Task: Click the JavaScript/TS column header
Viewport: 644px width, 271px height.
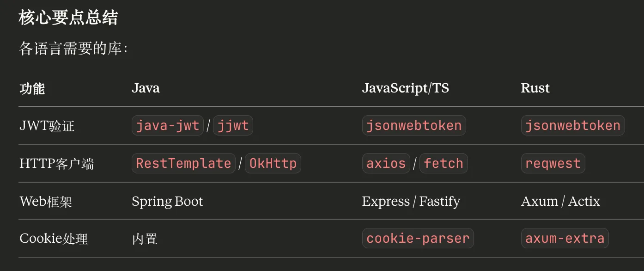Action: point(405,88)
